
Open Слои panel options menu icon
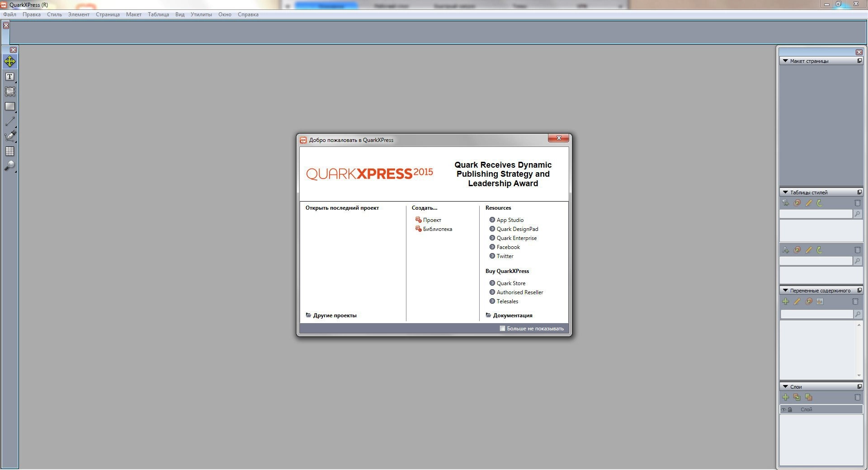click(x=859, y=386)
